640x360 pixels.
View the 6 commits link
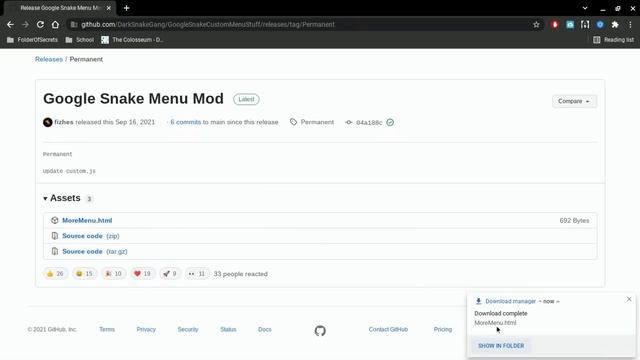point(186,122)
